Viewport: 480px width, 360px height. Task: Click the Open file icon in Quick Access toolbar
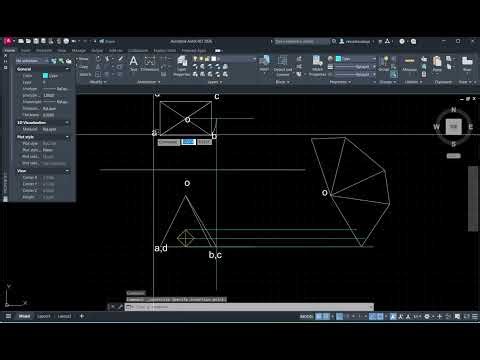pos(28,41)
